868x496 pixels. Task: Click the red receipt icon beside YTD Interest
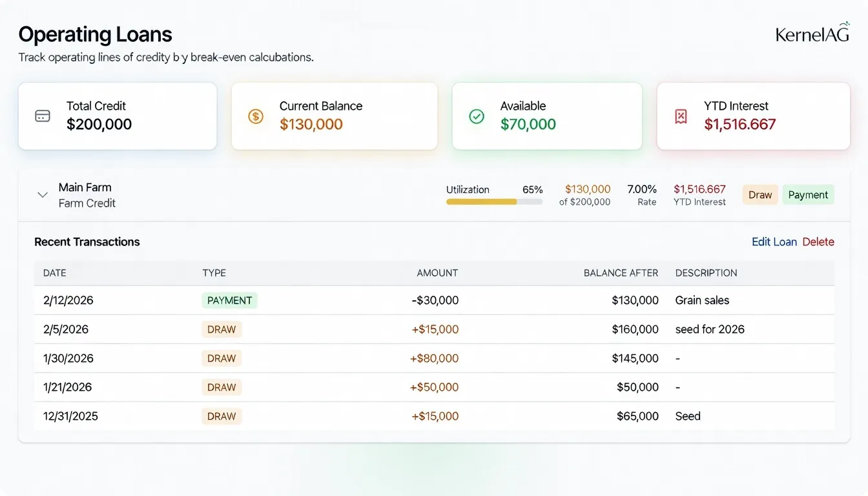[680, 116]
